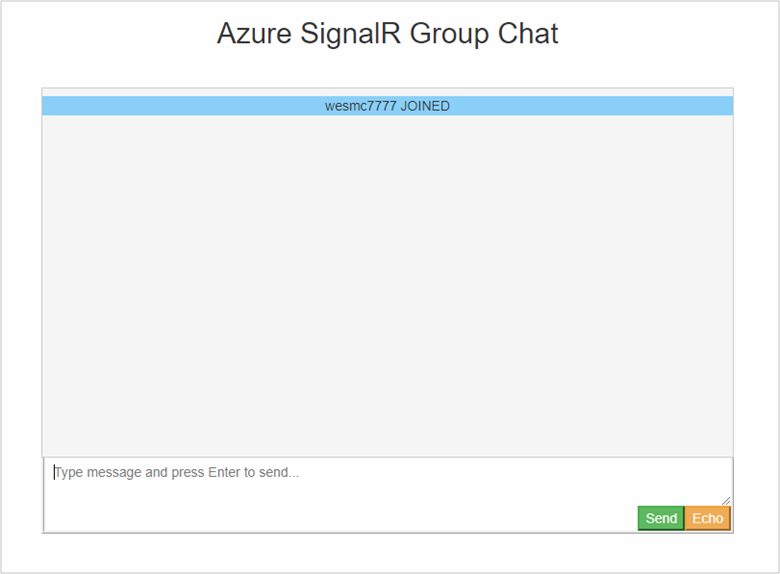Select the wesmc7777 JOINED notification banner
Screen dimensions: 780x574
[388, 106]
